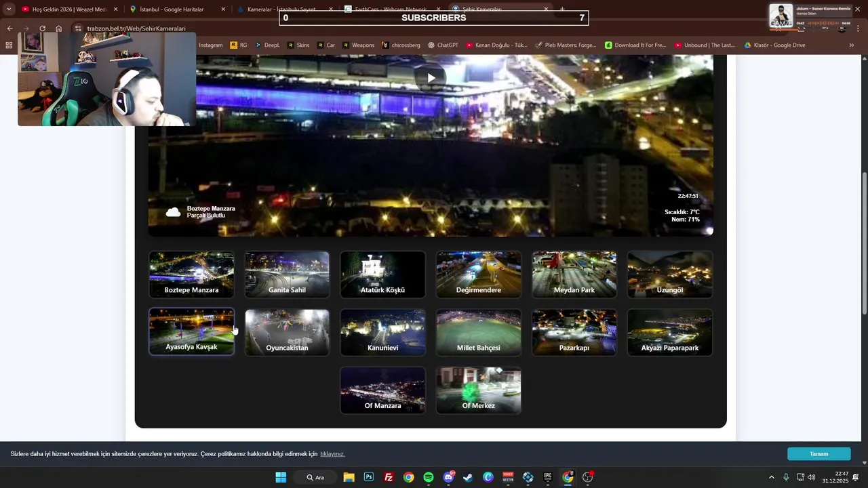Open the apps grid in bookmarks bar
Screen dimensions: 868x488
pyautogui.click(x=9, y=45)
